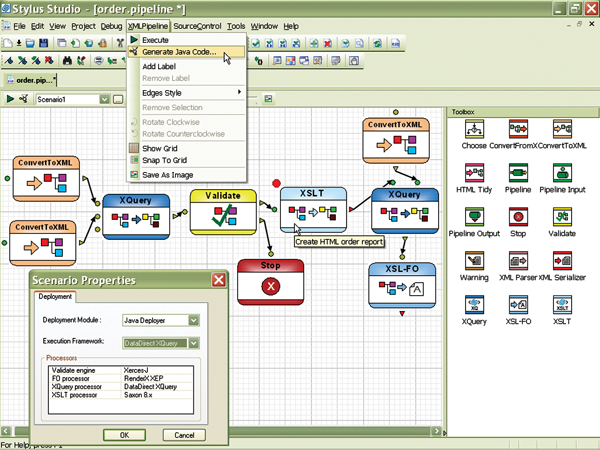
Task: Choose the Warning icon in Toolbox
Action: click(x=475, y=260)
